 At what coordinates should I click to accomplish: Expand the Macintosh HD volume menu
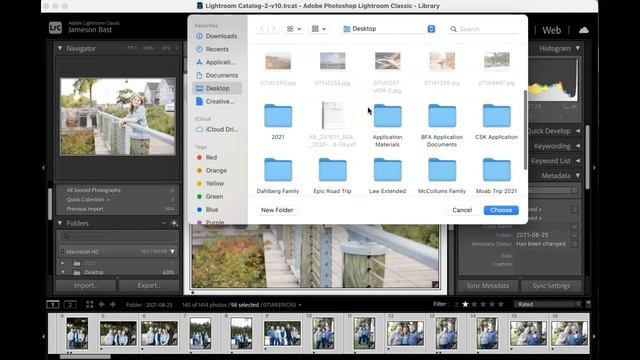coord(173,252)
